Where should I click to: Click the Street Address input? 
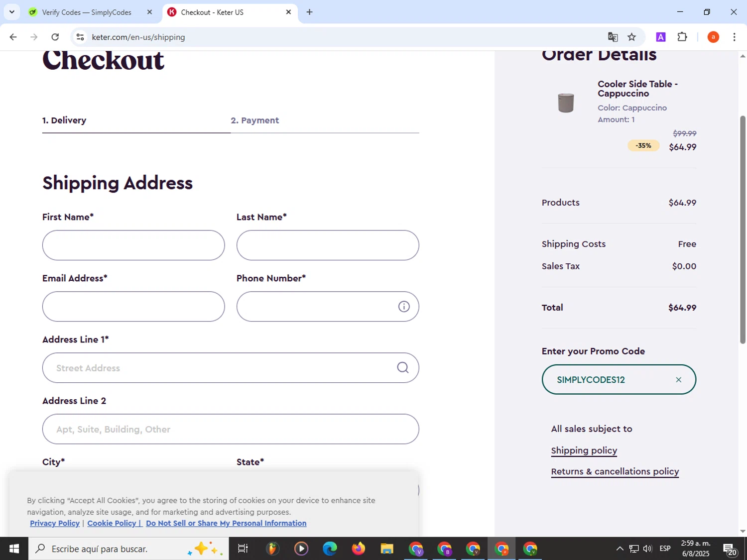pos(231,368)
